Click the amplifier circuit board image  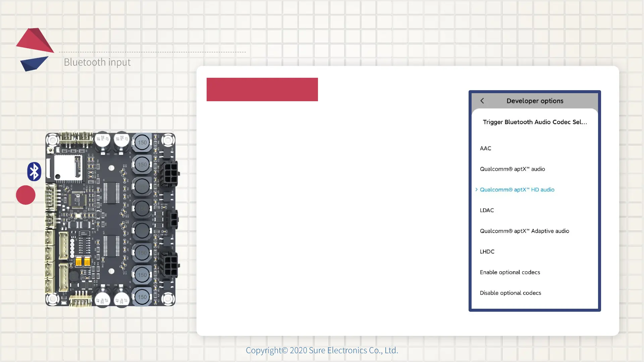point(110,219)
